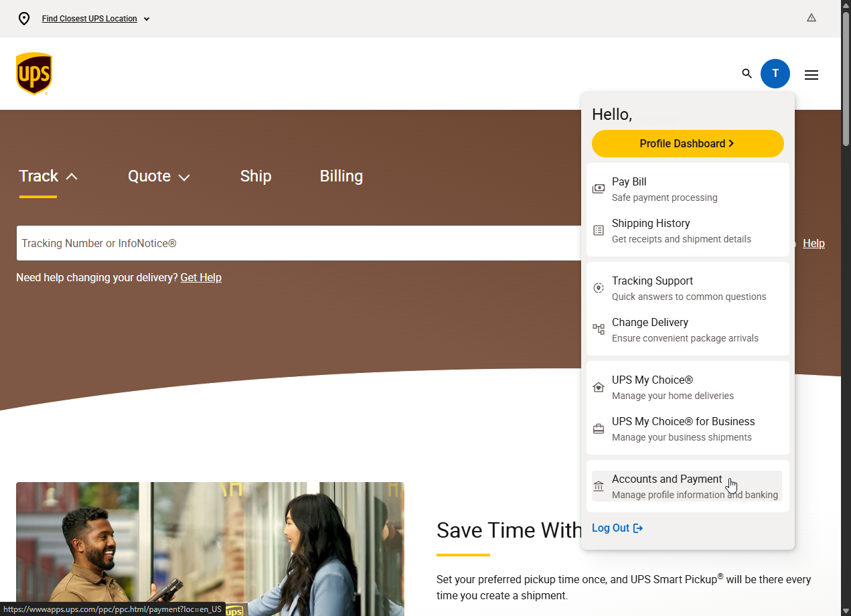The height and width of the screenshot is (616, 851).
Task: Expand the Find Closest UPS Location dropdown
Action: point(146,19)
